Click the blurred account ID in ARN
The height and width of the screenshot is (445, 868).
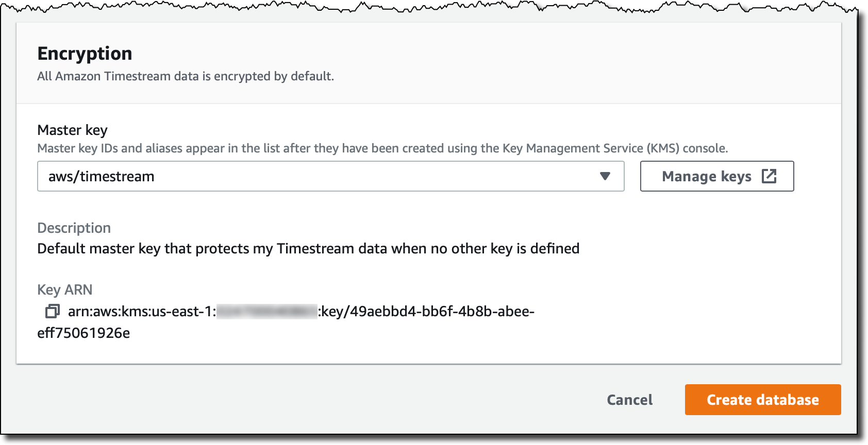(x=267, y=312)
